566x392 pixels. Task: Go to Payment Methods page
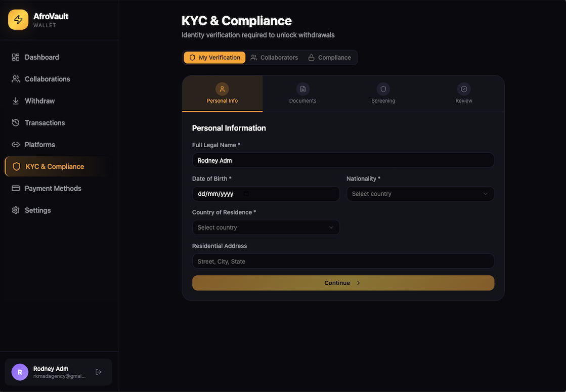(53, 189)
